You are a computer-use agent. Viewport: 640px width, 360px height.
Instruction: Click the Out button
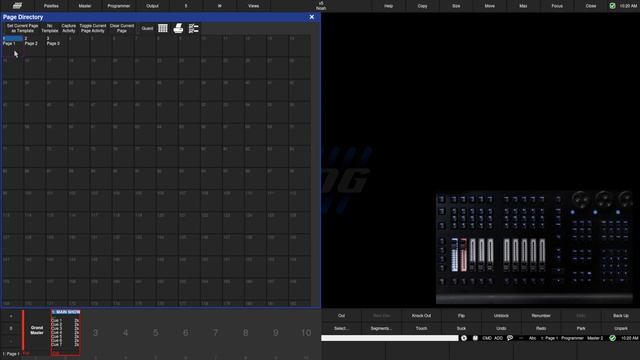point(341,316)
